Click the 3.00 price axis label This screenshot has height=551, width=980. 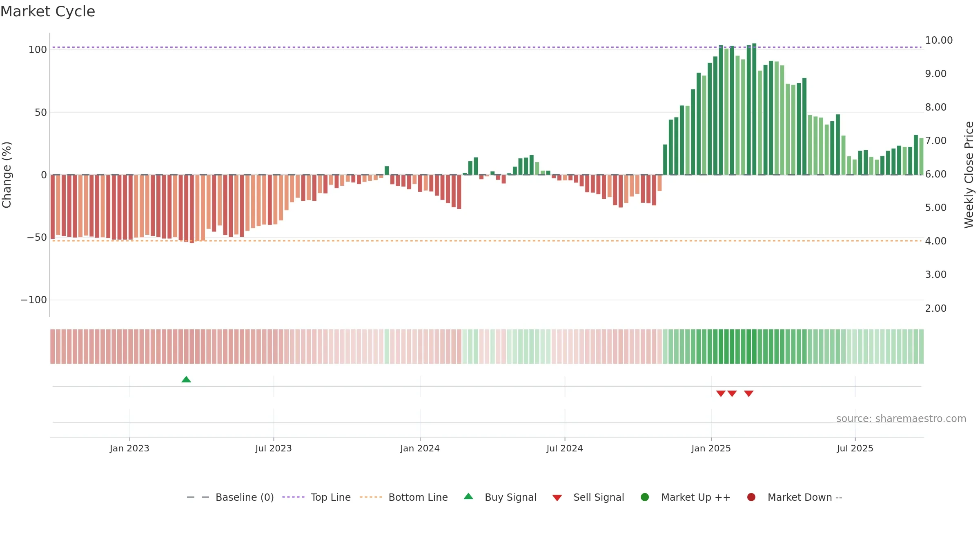pos(936,275)
